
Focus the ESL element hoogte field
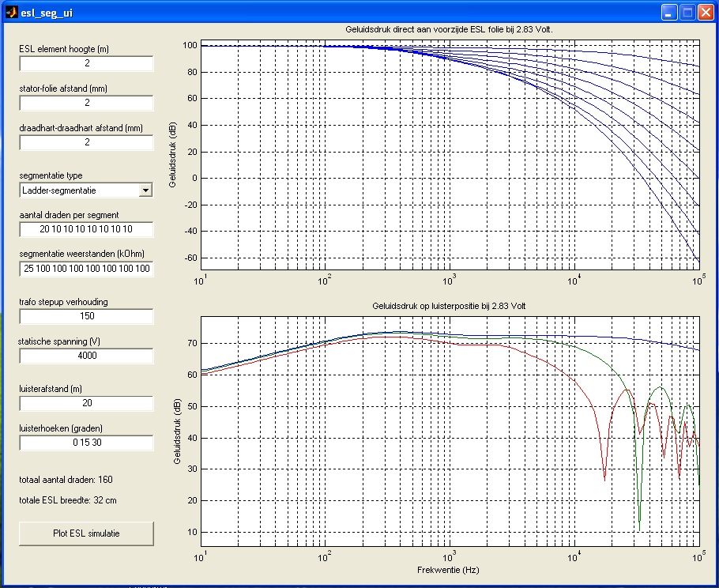pyautogui.click(x=86, y=63)
